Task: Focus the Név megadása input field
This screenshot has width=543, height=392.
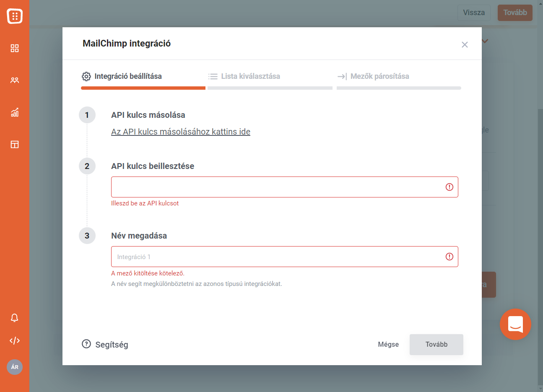Action: (x=285, y=257)
